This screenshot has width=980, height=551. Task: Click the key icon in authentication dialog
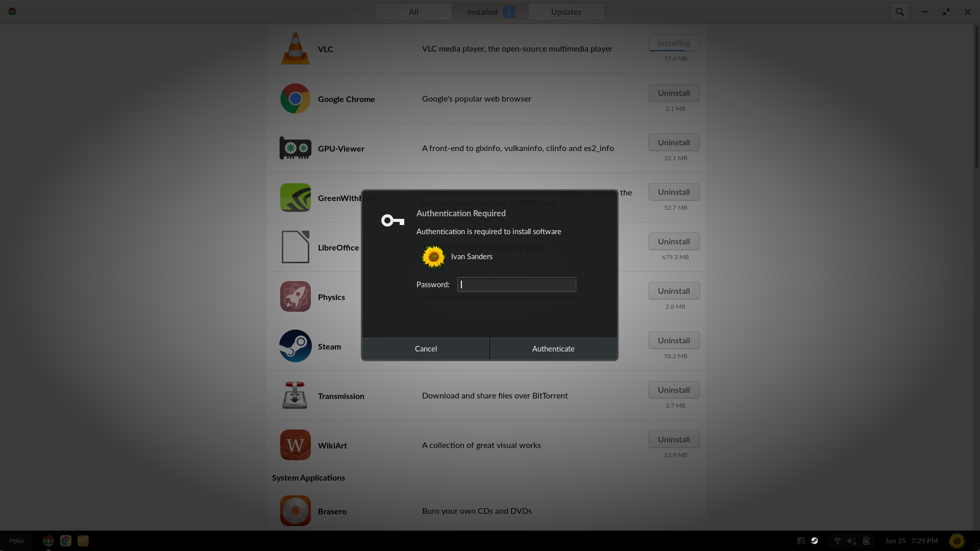click(x=393, y=220)
